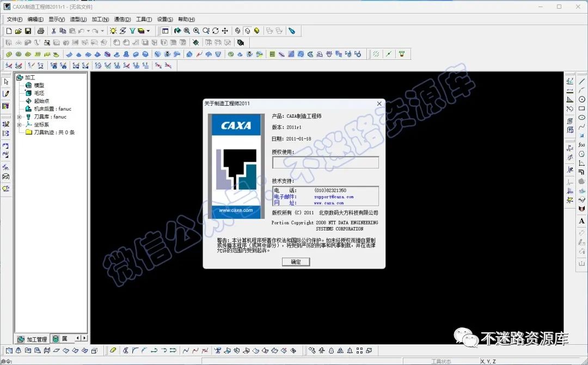Click the CAXA logo image in dialog

pos(236,166)
